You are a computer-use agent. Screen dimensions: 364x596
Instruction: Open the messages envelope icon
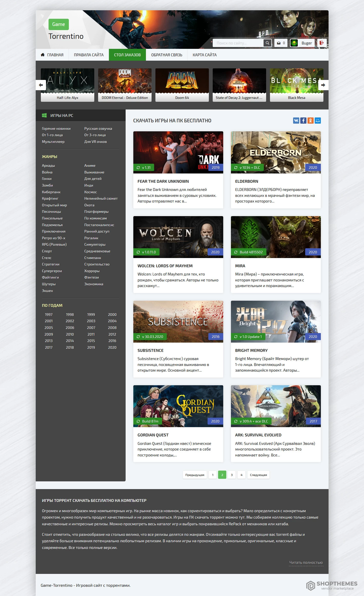coord(279,43)
